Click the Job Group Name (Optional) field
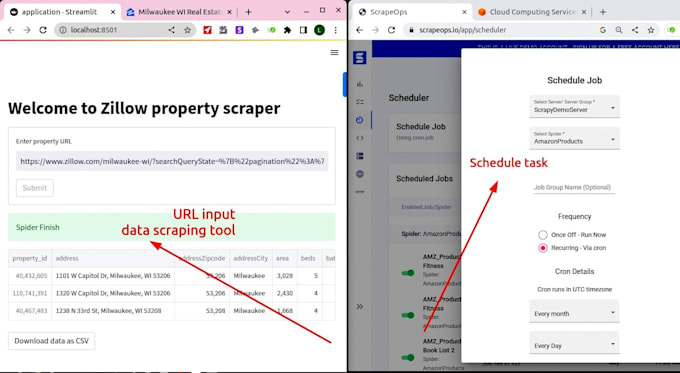The width and height of the screenshot is (680, 373). click(574, 187)
